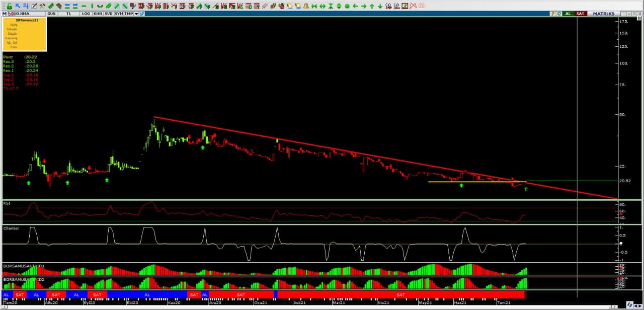Open the TL currency selector
The height and width of the screenshot is (310, 644).
coord(68,14)
